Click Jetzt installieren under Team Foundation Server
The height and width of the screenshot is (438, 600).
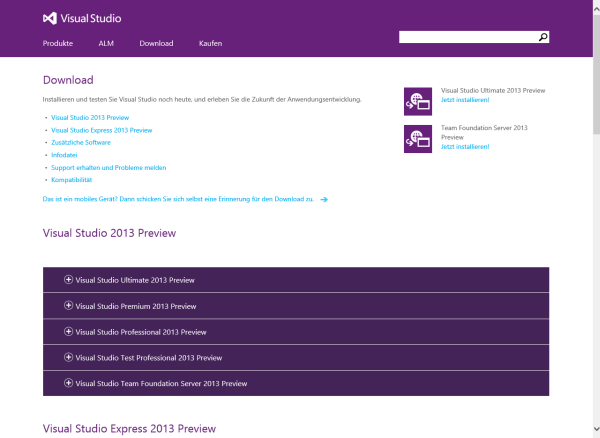click(465, 147)
